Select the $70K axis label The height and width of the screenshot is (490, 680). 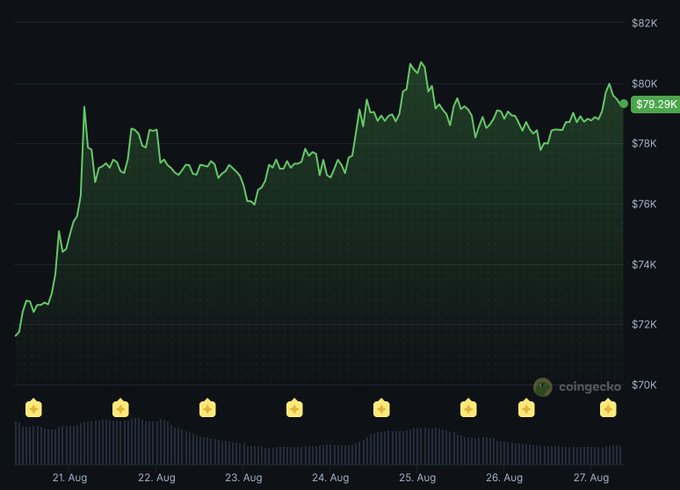[x=644, y=385]
